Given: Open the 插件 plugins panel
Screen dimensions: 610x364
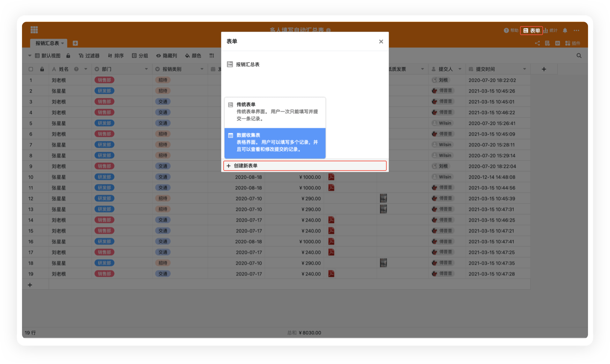Looking at the screenshot, I should (573, 43).
